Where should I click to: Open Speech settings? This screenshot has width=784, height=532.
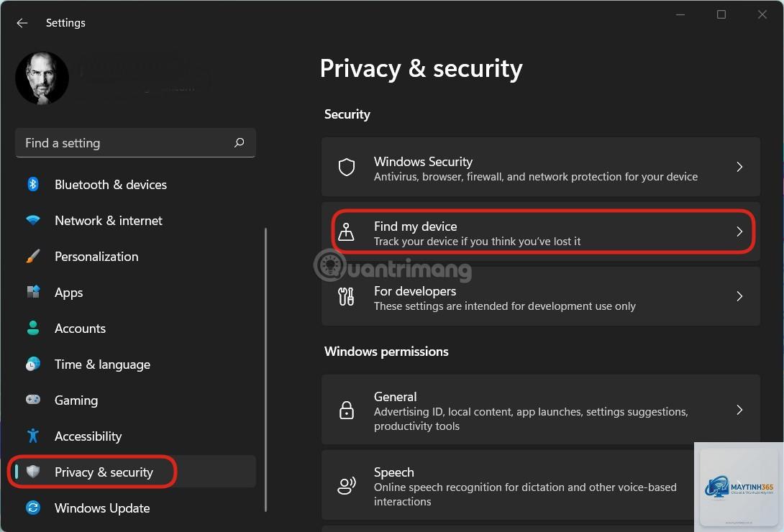coord(541,485)
